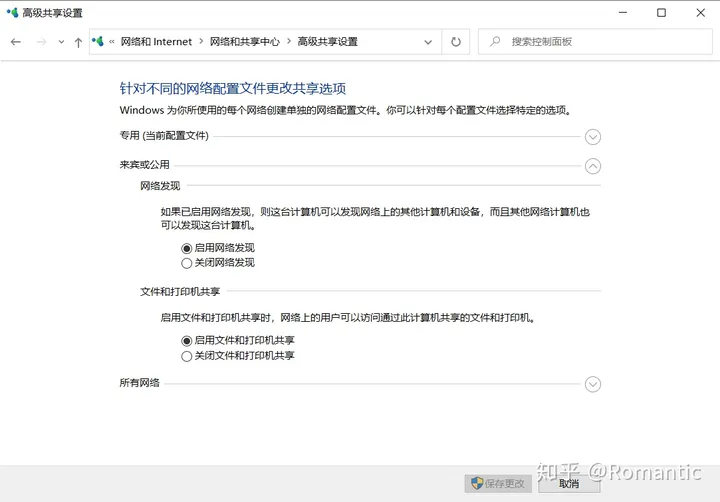
Task: Minimize the 高级共享设置 window
Action: pyautogui.click(x=623, y=12)
